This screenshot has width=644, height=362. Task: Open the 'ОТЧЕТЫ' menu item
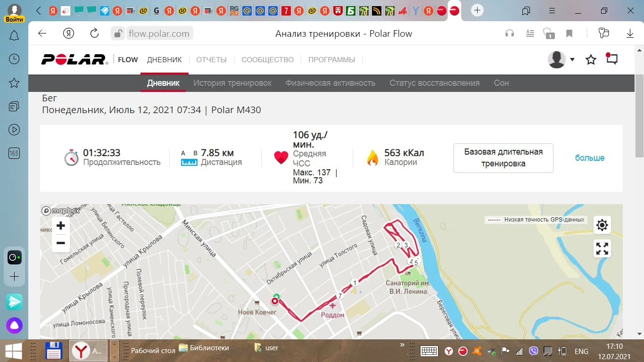[212, 60]
